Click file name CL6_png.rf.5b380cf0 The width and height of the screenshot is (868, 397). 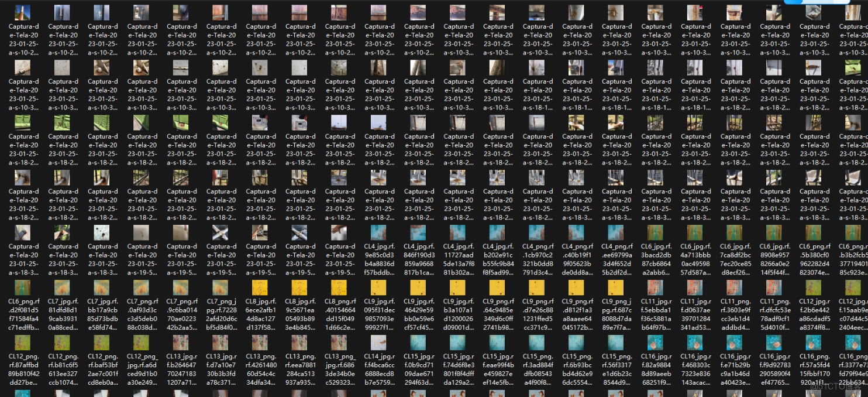click(815, 259)
